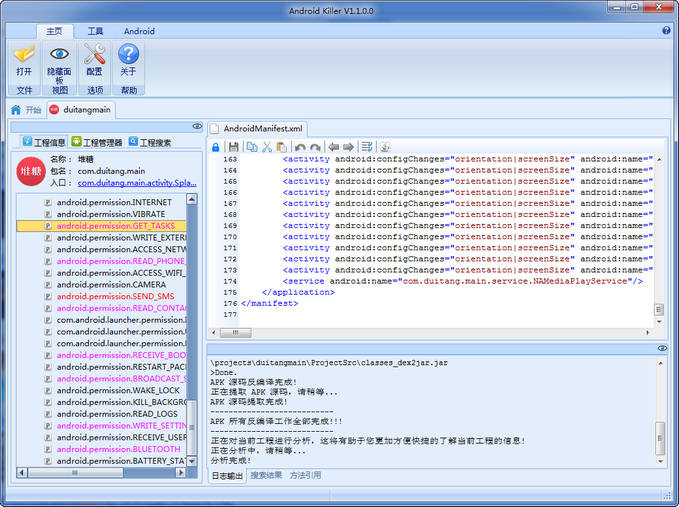Screen dimensions: 679x507
Task: Toggle left project panel eye icon
Action: [197, 127]
